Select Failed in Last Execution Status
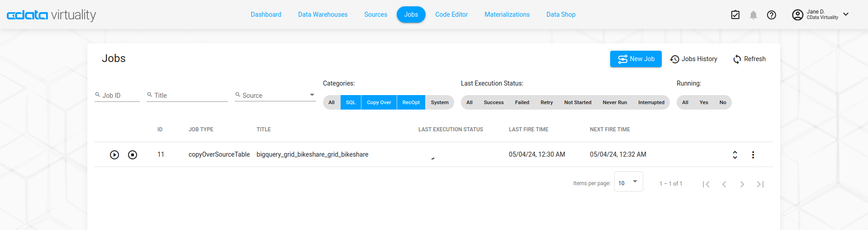Viewport: 868px width, 230px height. [x=522, y=102]
